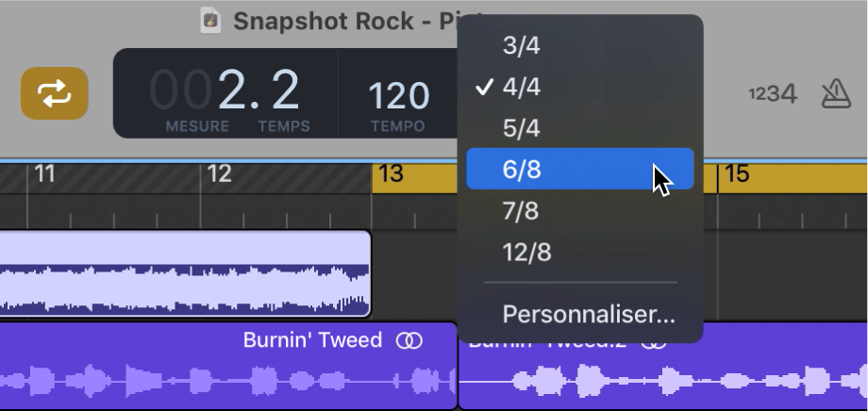Viewport: 868px width, 411px height.
Task: Click the tempo value 120
Action: [x=397, y=95]
